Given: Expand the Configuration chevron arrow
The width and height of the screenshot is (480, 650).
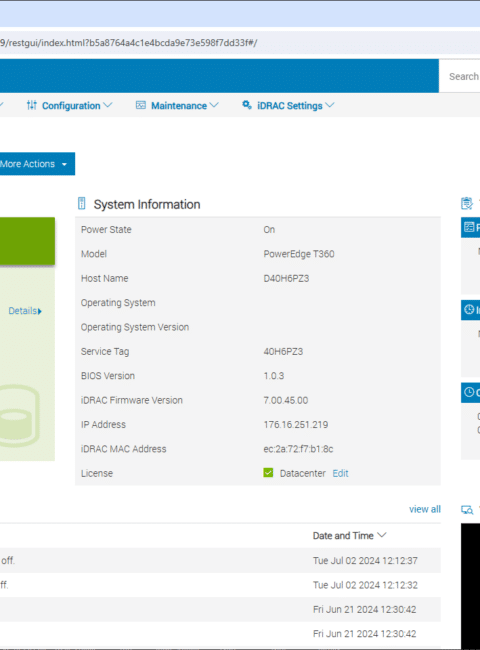Looking at the screenshot, I should [x=108, y=105].
